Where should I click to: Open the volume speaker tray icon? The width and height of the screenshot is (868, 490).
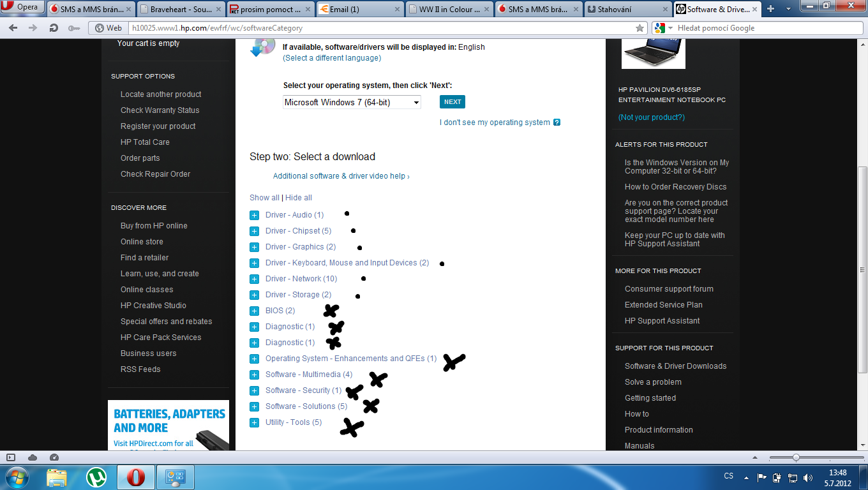(808, 477)
